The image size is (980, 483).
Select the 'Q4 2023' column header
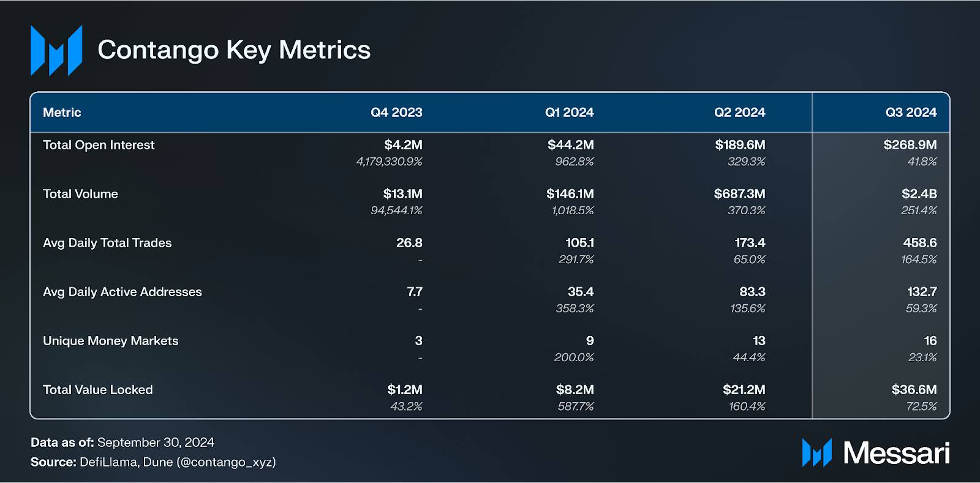point(396,113)
